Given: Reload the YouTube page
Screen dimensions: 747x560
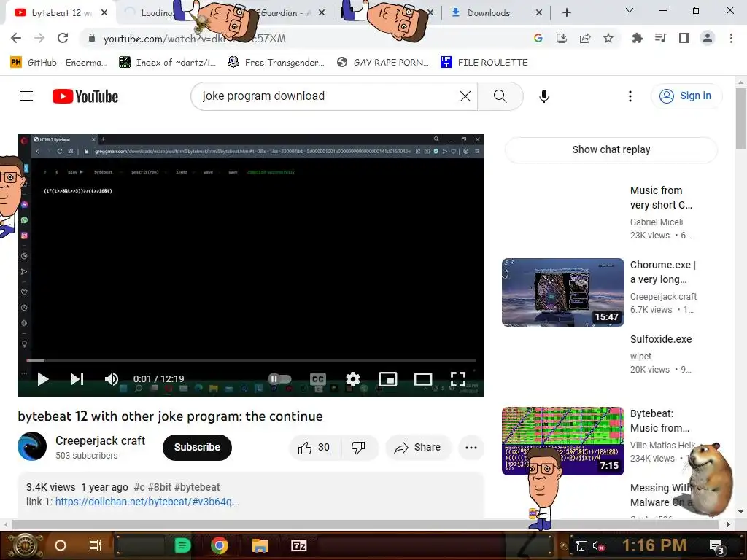Looking at the screenshot, I should [x=63, y=38].
